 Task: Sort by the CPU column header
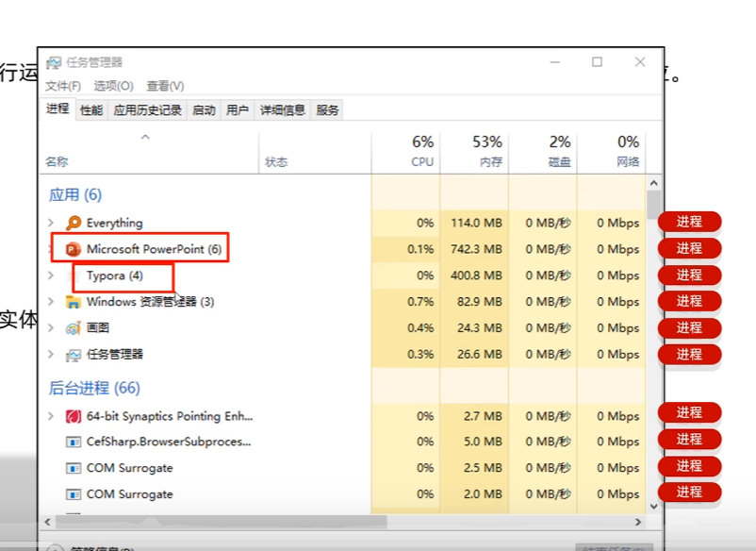(406, 152)
